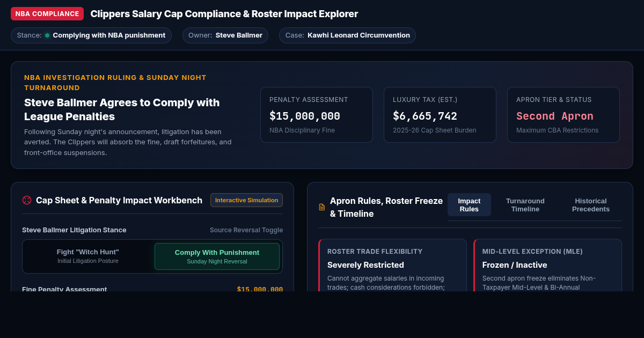Click the Penalty Assessment $15,000,000 card

[x=317, y=115]
